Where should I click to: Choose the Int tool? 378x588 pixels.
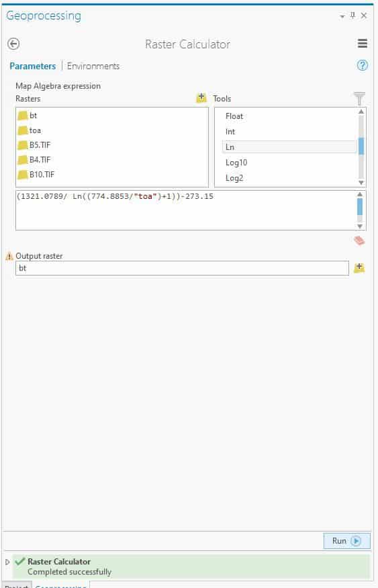click(x=230, y=132)
